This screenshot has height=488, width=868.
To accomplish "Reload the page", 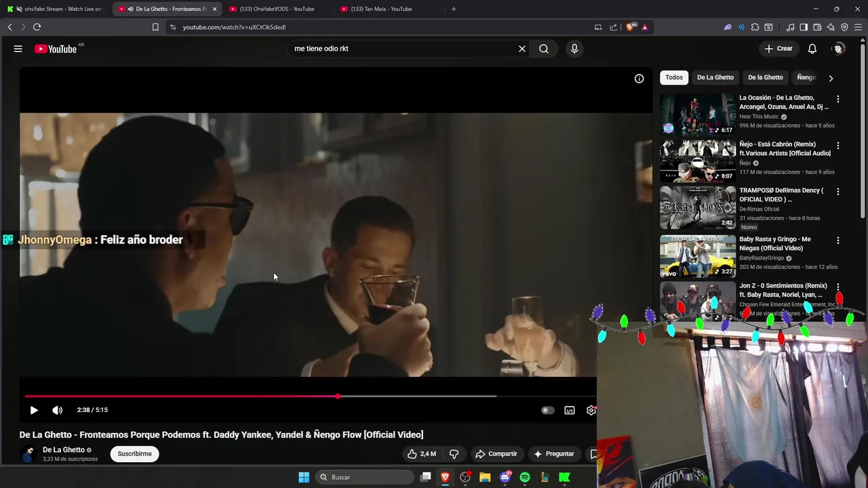I will click(37, 27).
